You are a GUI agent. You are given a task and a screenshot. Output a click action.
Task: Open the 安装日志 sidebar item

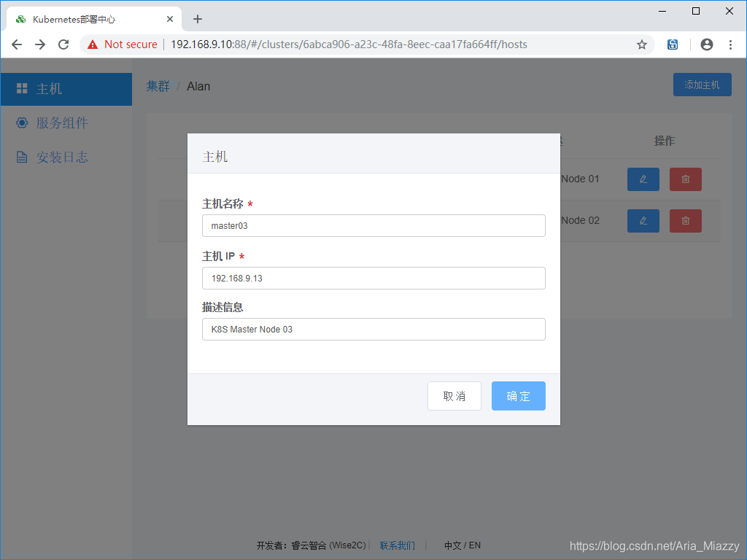pyautogui.click(x=66, y=157)
